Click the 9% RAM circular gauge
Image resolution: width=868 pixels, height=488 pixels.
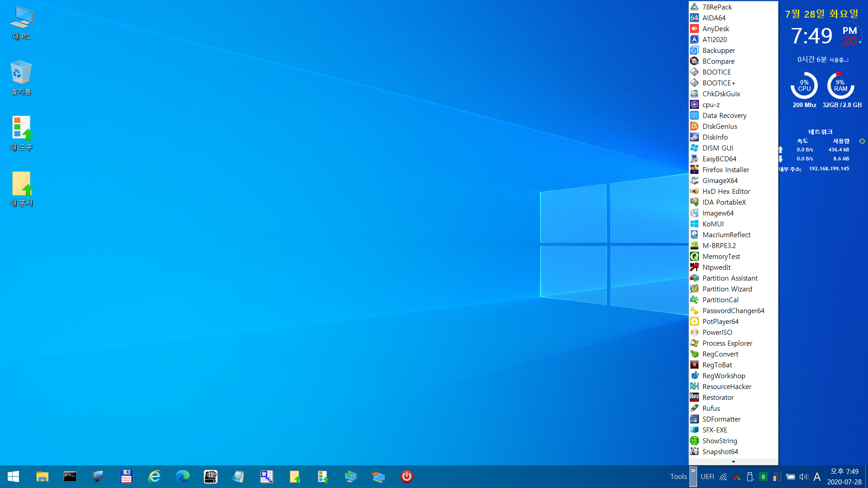tap(840, 85)
